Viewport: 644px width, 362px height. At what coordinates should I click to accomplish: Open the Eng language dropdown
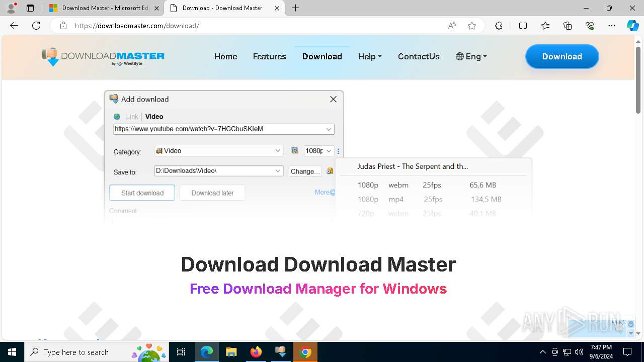(x=471, y=56)
